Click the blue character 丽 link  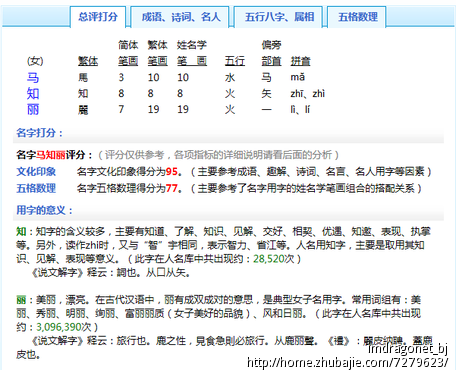(33, 109)
